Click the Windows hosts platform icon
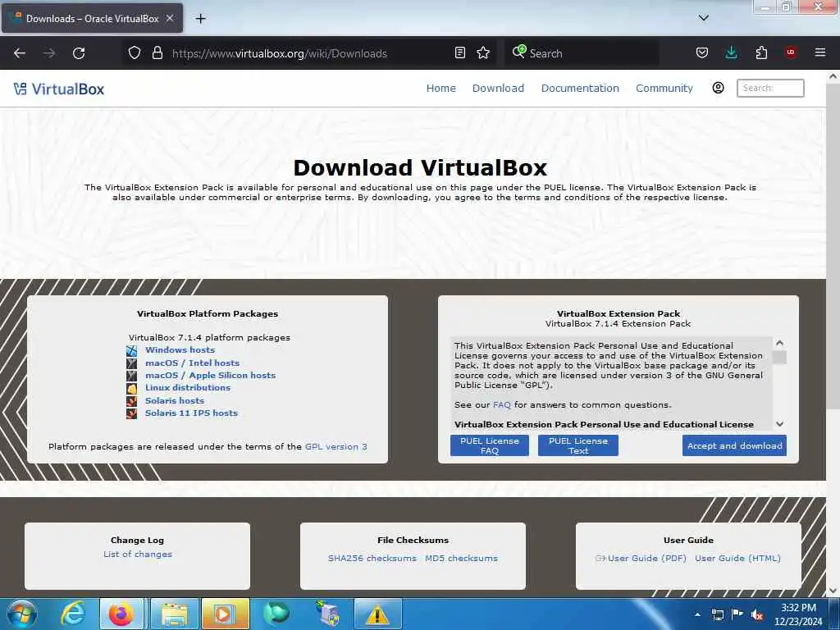This screenshot has height=630, width=840. pyautogui.click(x=132, y=351)
